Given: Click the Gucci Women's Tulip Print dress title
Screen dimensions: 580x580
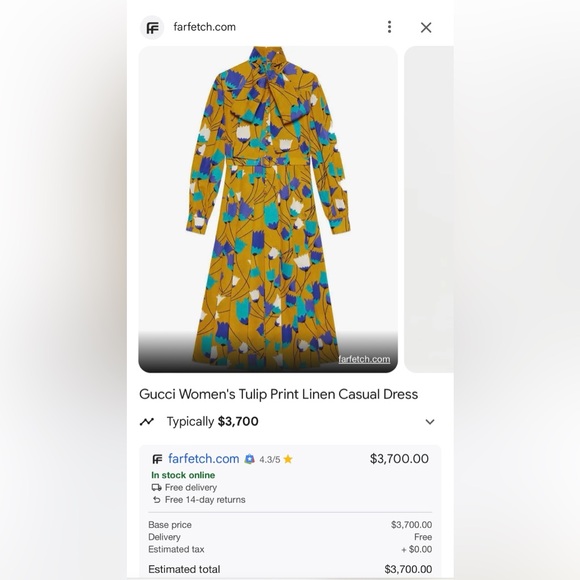Looking at the screenshot, I should tap(279, 394).
